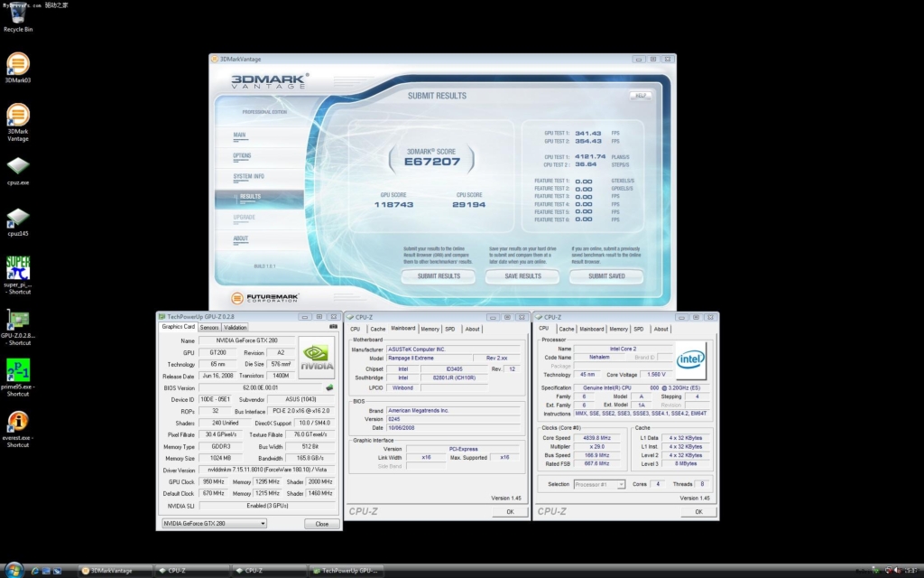Screen dimensions: 924x578
Task: Click the 3DMarkVantage title bar icon
Action: (x=215, y=59)
